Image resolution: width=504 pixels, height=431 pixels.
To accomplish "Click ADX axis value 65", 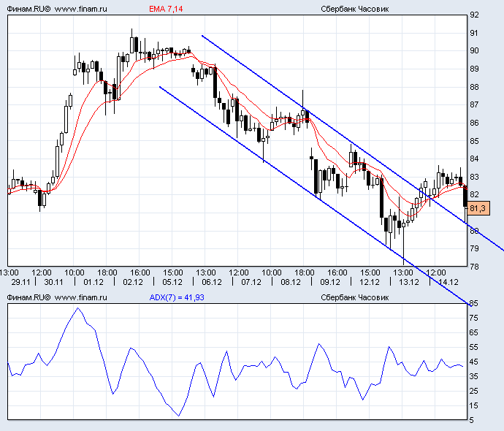I will (473, 332).
